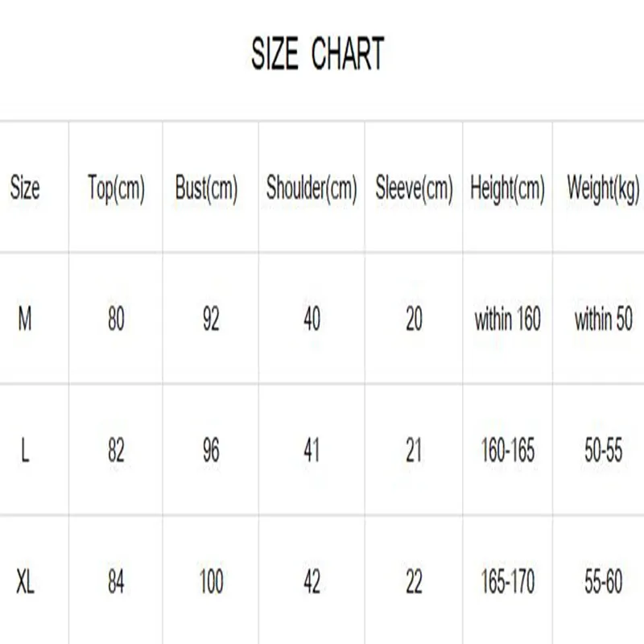Click the SIZE CHART title
644x644 pixels.
click(x=317, y=54)
